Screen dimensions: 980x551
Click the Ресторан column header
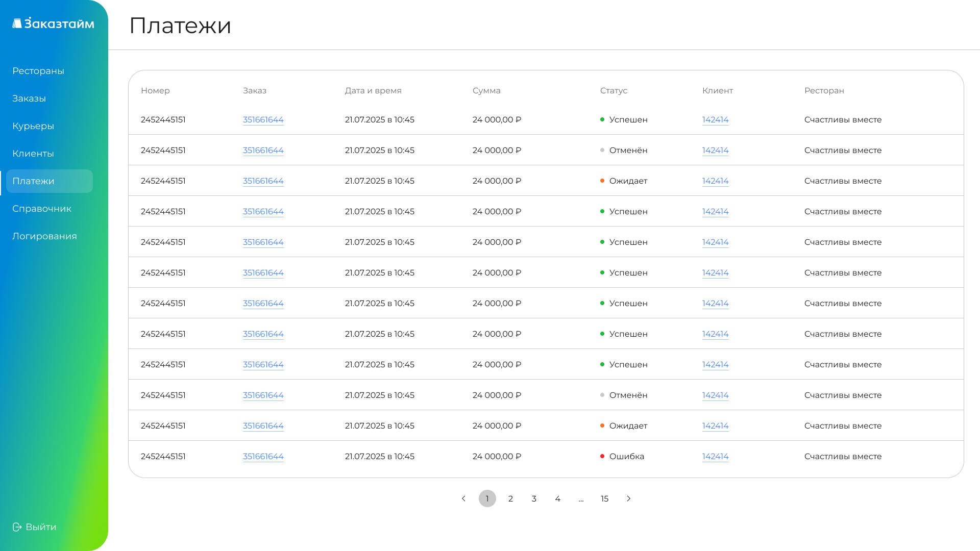(x=824, y=90)
